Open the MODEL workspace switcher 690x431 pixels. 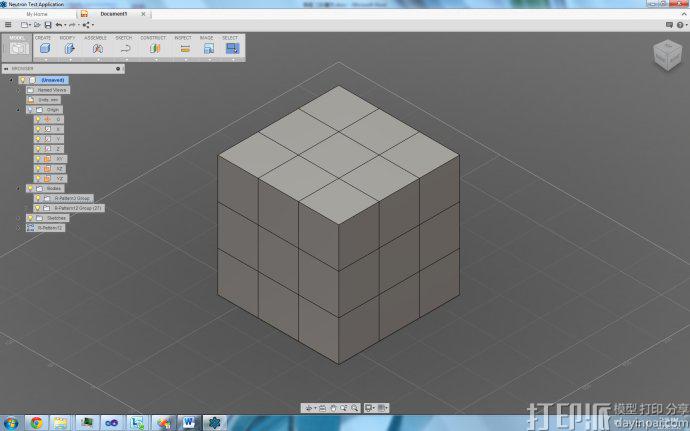click(18, 48)
